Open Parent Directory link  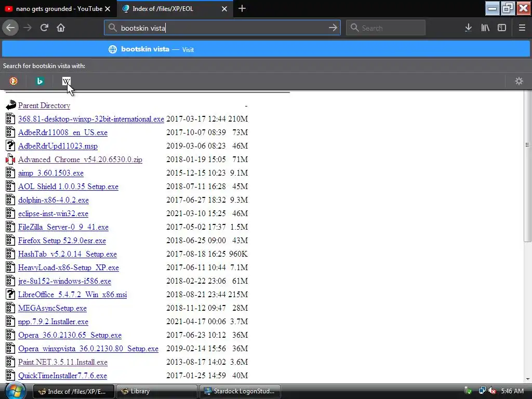[44, 105]
